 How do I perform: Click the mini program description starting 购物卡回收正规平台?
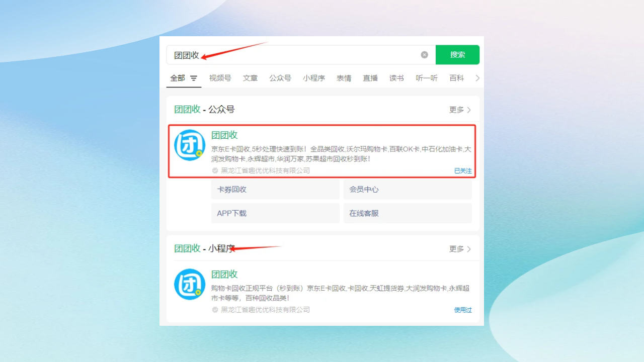coord(341,293)
